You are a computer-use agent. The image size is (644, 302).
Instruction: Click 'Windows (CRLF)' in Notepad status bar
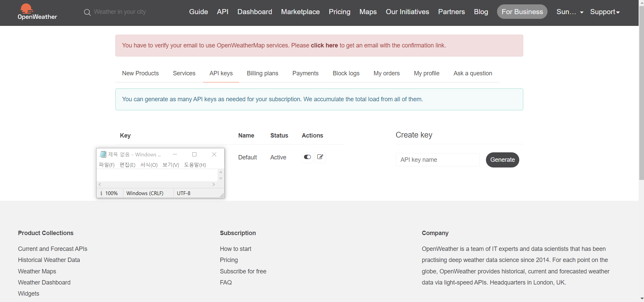coord(145,193)
